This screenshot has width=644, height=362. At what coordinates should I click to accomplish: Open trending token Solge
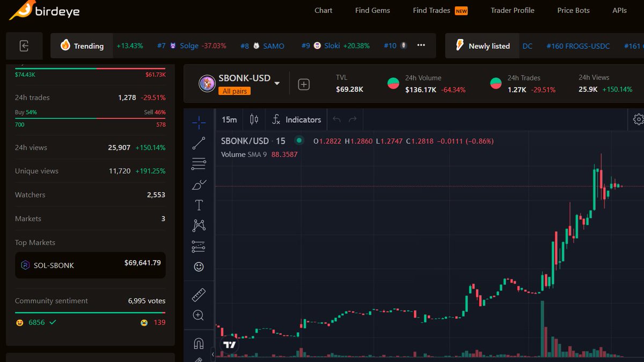(189, 46)
